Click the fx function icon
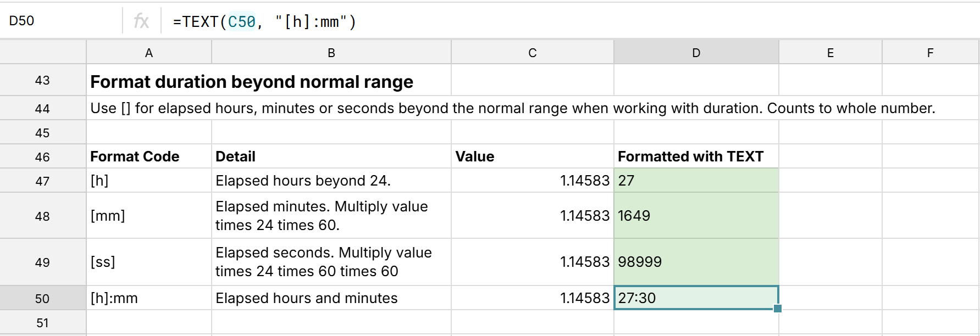Screen dimensions: 980x336 [x=141, y=21]
